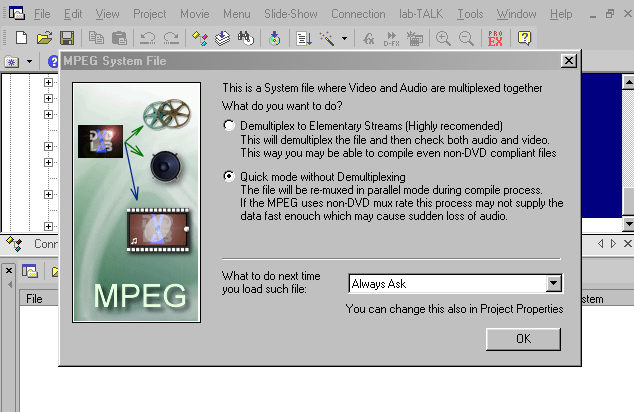Close the MPEG System File dialog
Screen dimensions: 634x412
click(x=569, y=61)
